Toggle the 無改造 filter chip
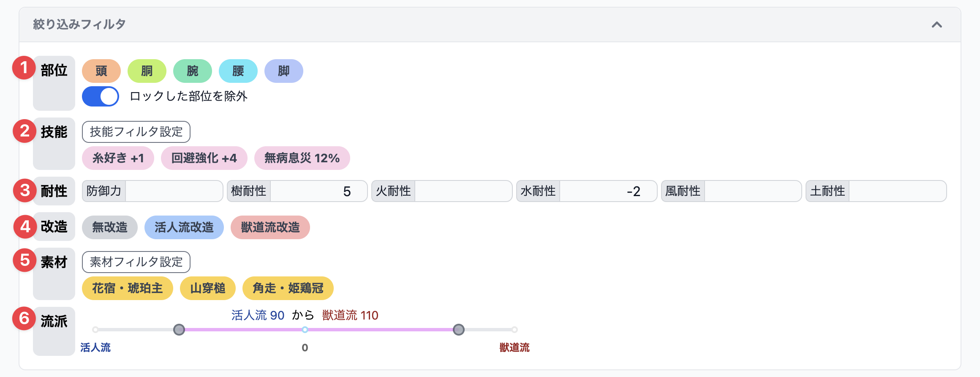Screen dimensions: 980x377 pos(110,227)
